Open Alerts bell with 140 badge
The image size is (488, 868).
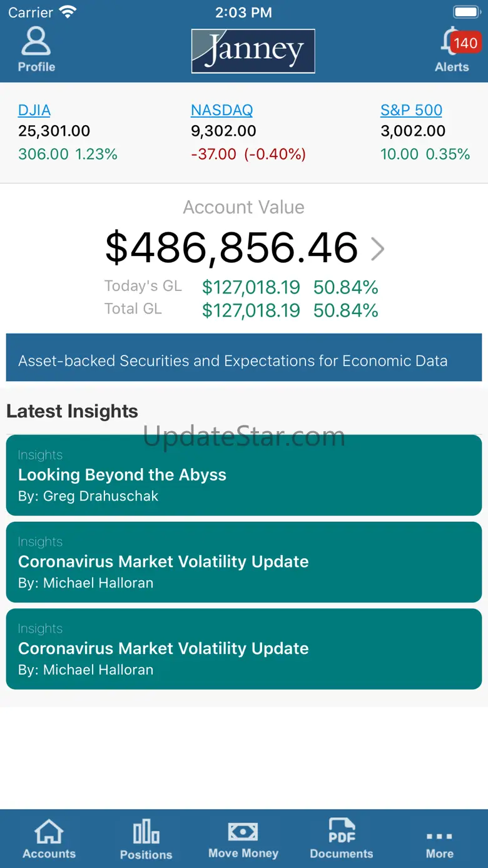click(x=452, y=43)
